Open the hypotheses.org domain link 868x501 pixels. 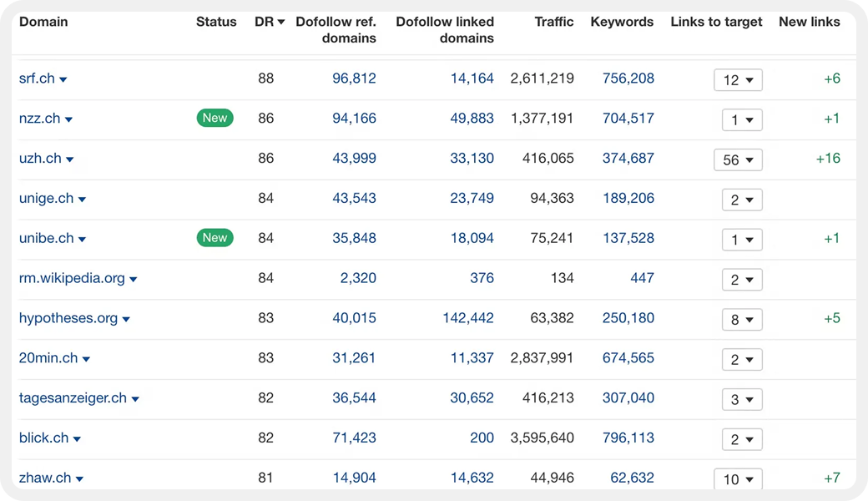coord(68,318)
